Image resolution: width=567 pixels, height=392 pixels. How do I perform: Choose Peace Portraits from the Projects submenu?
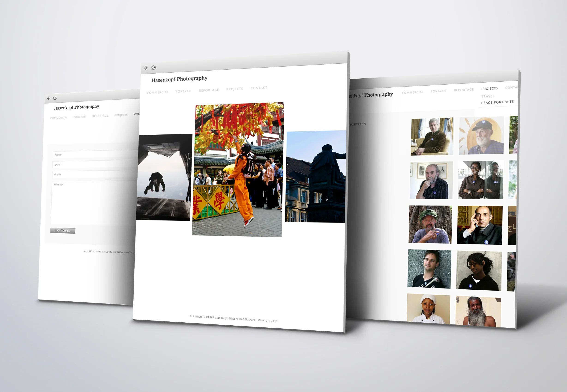498,102
